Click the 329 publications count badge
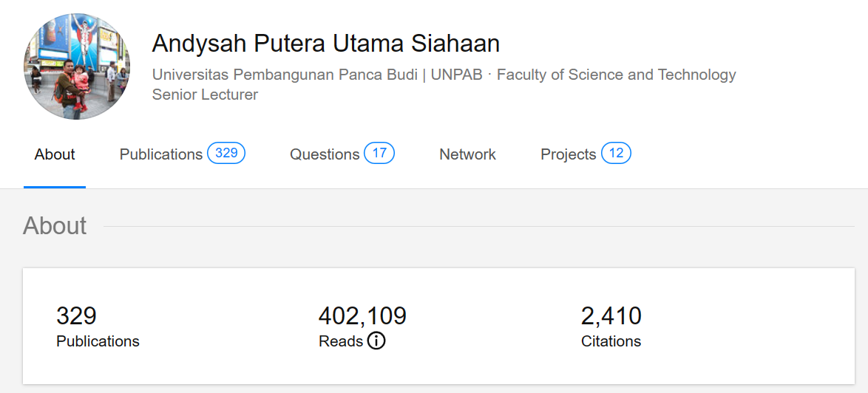This screenshot has width=868, height=393. pos(226,153)
